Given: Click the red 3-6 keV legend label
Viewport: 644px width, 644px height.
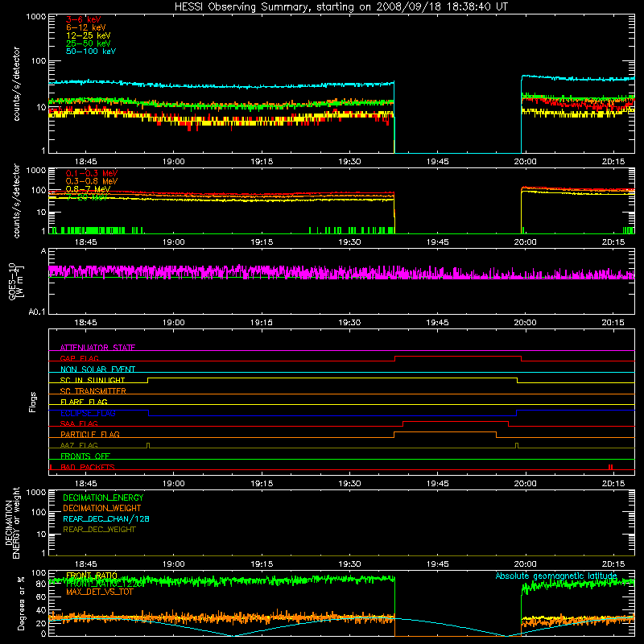Looking at the screenshot, I should pyautogui.click(x=83, y=19).
